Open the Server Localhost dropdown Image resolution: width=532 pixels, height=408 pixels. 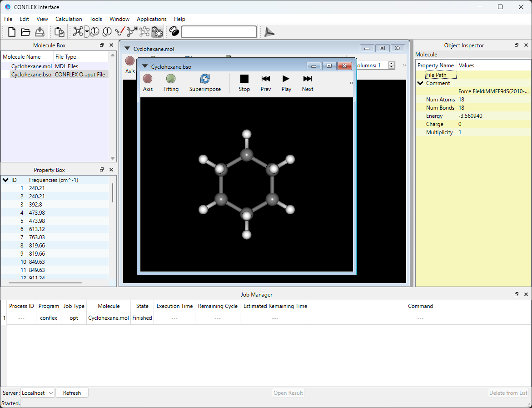pyautogui.click(x=38, y=393)
